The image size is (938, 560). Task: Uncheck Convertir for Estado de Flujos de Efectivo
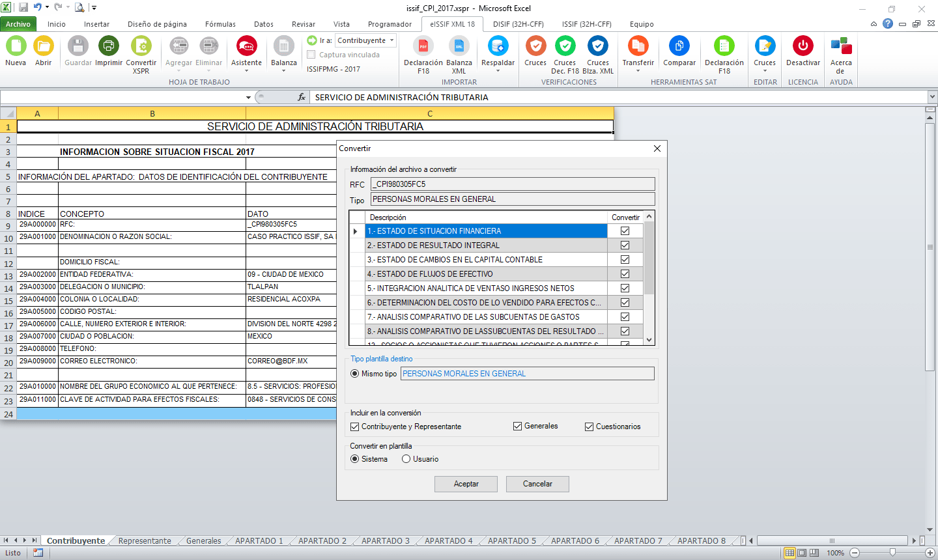pos(625,274)
